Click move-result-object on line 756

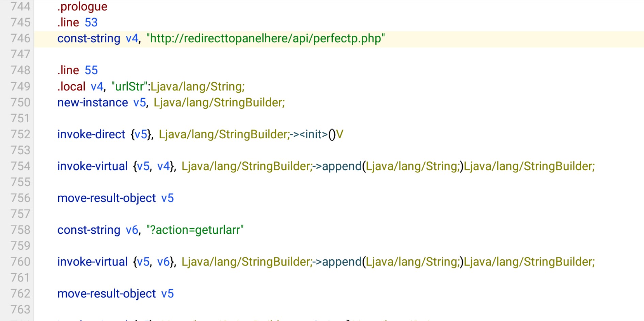click(x=106, y=198)
